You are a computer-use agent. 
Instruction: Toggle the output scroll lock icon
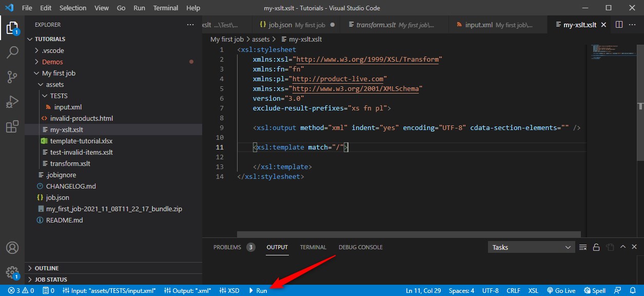[x=596, y=247]
